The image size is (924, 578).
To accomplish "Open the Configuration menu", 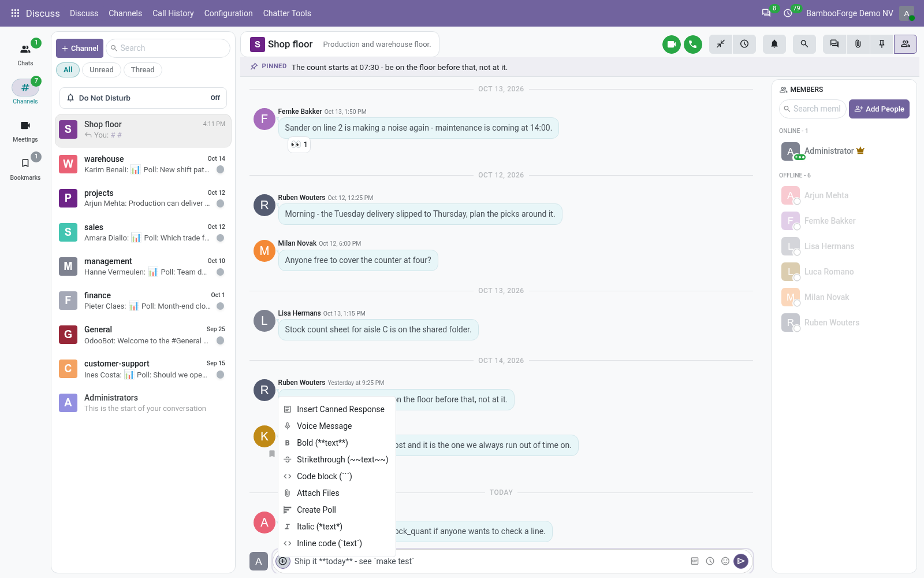I will (x=229, y=13).
